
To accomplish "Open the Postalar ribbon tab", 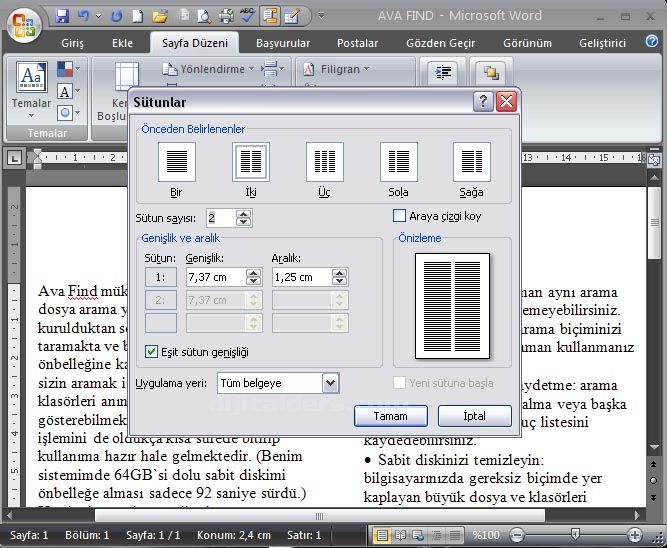I will tap(357, 43).
